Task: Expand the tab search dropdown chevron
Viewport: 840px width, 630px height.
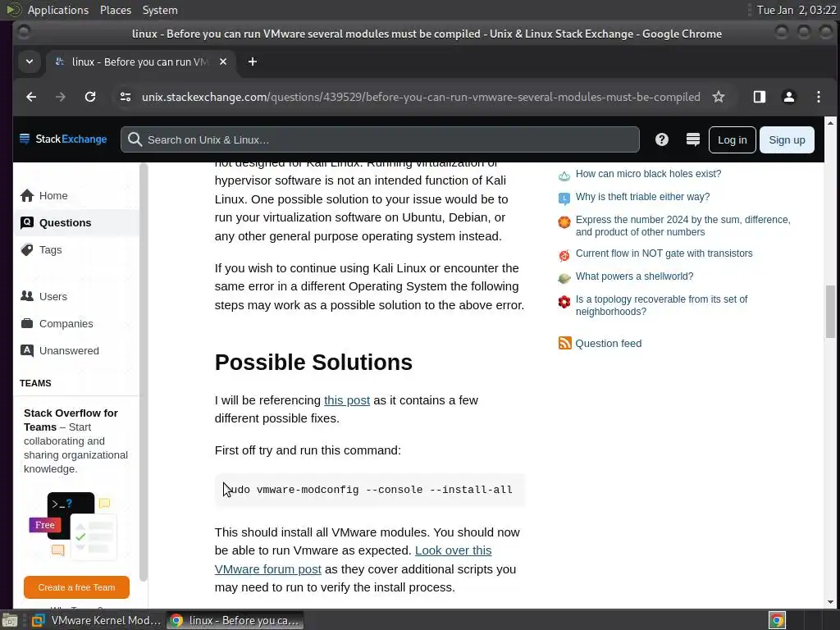Action: 30,62
